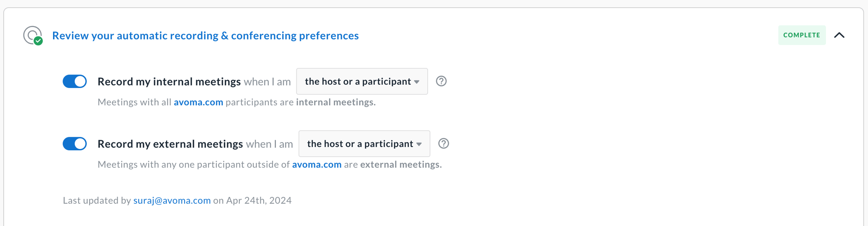The height and width of the screenshot is (226, 868).
Task: Click the Review your automatic recording preferences heading
Action: tap(205, 35)
